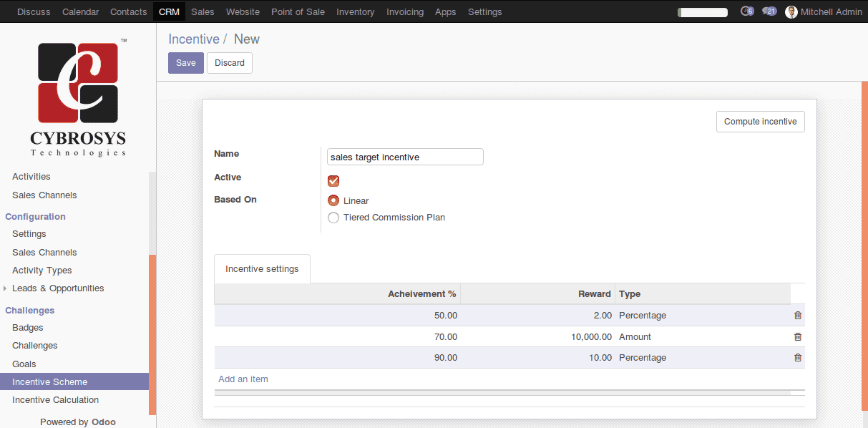This screenshot has width=868, height=428.
Task: Click the Cybrosys Technologies logo
Action: (x=78, y=97)
